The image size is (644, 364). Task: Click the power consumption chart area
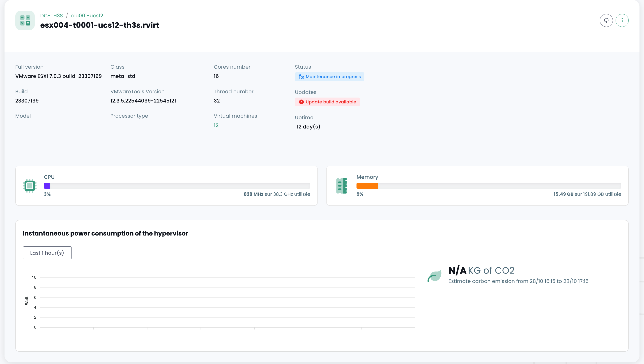228,302
